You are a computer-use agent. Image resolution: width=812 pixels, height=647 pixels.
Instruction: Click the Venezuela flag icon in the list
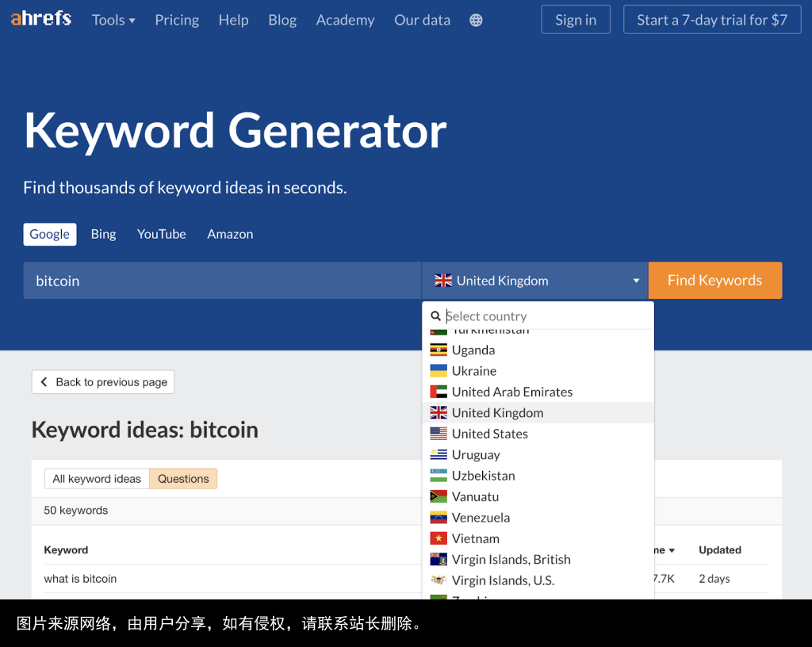tap(439, 517)
